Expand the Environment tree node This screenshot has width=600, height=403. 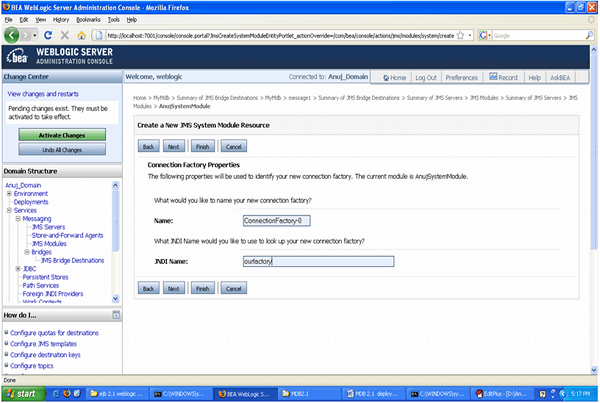pos(9,193)
